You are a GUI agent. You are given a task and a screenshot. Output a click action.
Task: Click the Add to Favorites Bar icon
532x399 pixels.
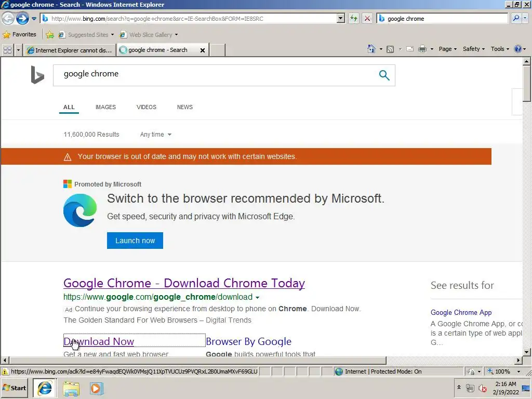coord(50,34)
